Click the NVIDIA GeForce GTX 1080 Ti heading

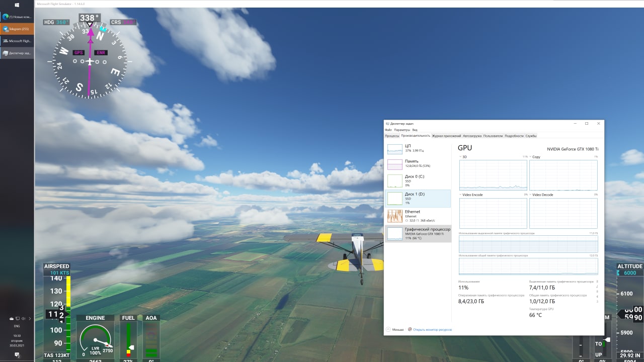point(573,149)
